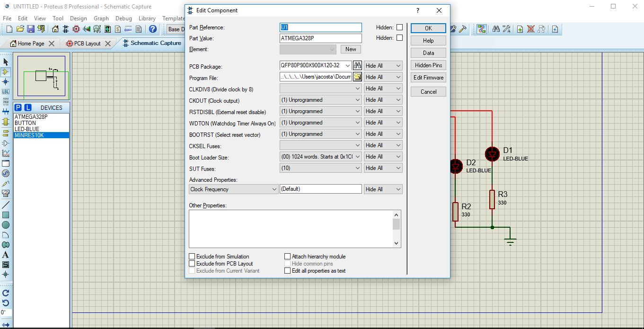644x329 pixels.
Task: Toggle the Wire Autorouter toolbar icon
Action: point(482,29)
